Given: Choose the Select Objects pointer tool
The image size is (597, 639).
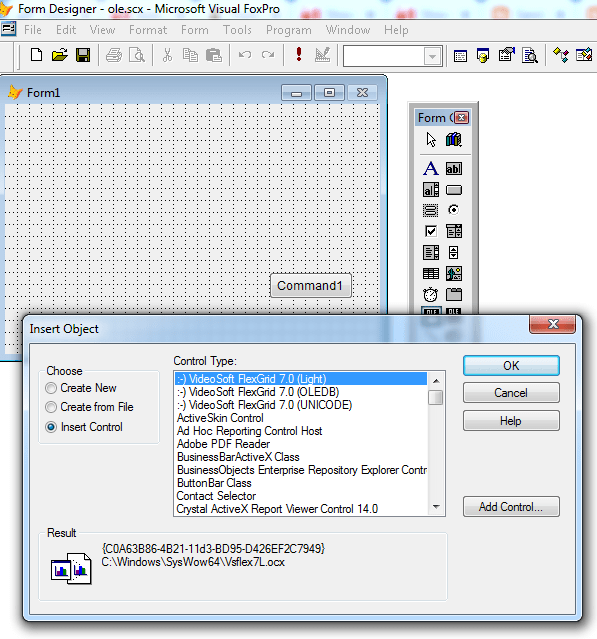Looking at the screenshot, I should pyautogui.click(x=431, y=140).
